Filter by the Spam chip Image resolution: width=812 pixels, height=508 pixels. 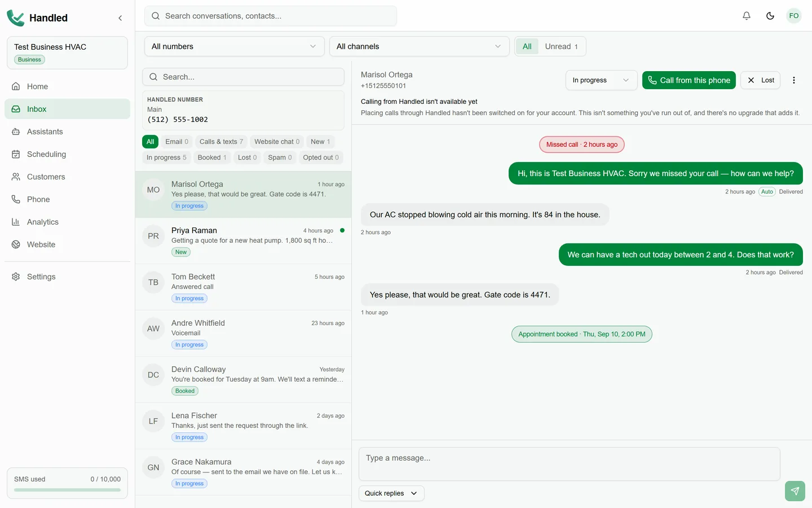(280, 157)
